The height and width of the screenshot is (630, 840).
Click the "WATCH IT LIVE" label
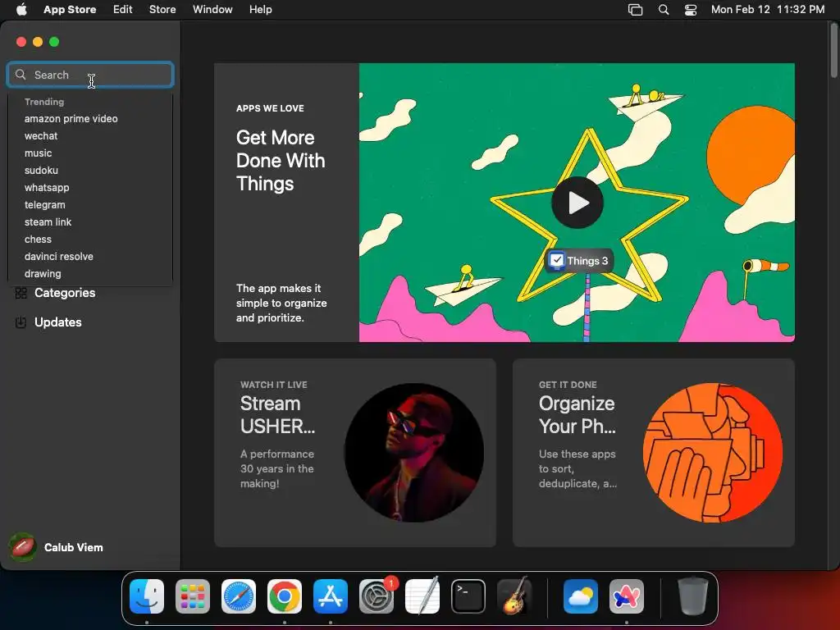[x=274, y=385]
